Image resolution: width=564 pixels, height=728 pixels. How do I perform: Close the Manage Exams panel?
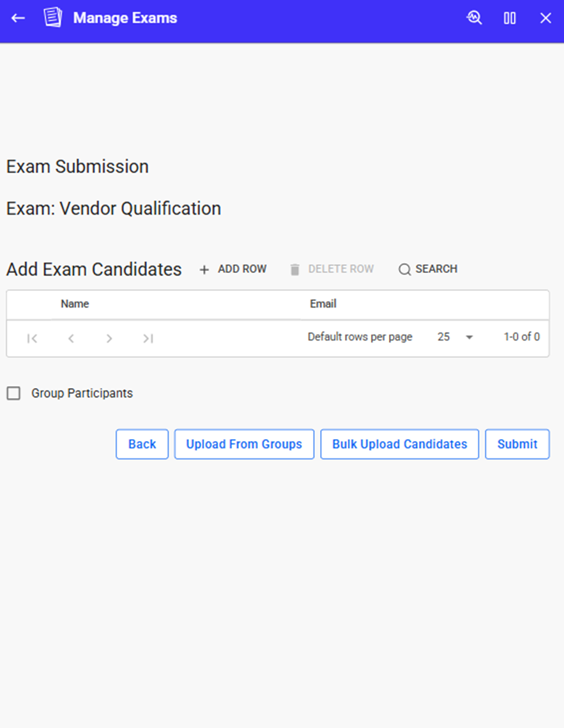(x=545, y=18)
